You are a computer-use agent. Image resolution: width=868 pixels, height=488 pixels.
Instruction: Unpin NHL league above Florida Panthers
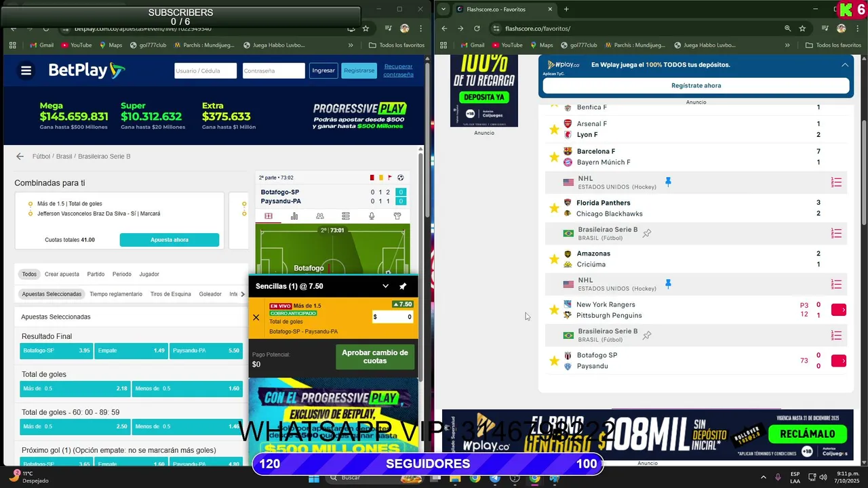click(668, 182)
